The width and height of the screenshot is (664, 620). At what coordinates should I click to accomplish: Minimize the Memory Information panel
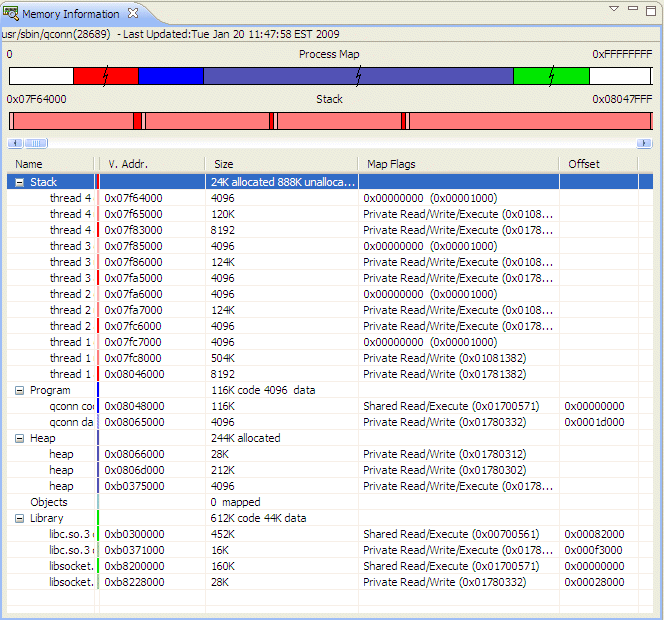point(634,9)
